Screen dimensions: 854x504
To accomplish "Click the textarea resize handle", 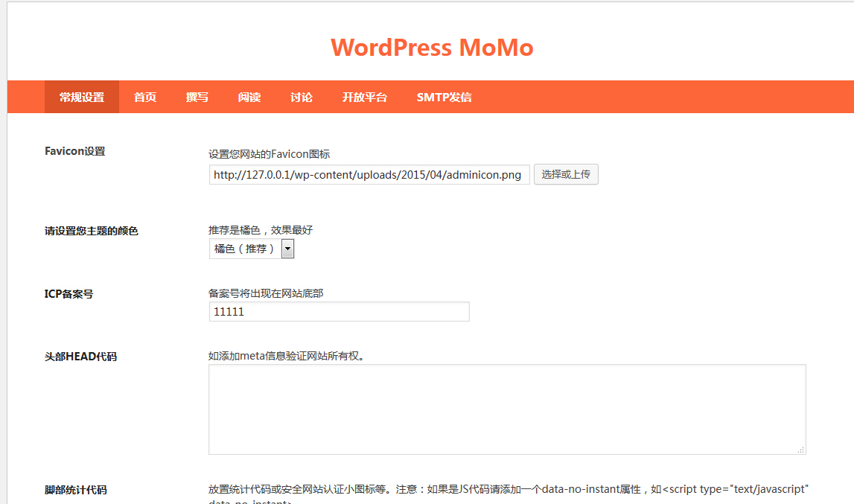I will (x=800, y=450).
